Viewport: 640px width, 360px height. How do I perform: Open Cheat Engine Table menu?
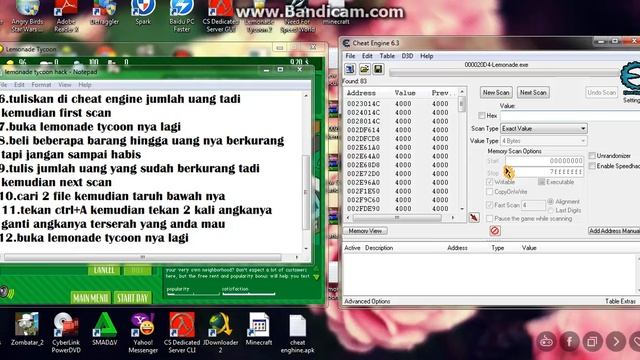(387, 56)
